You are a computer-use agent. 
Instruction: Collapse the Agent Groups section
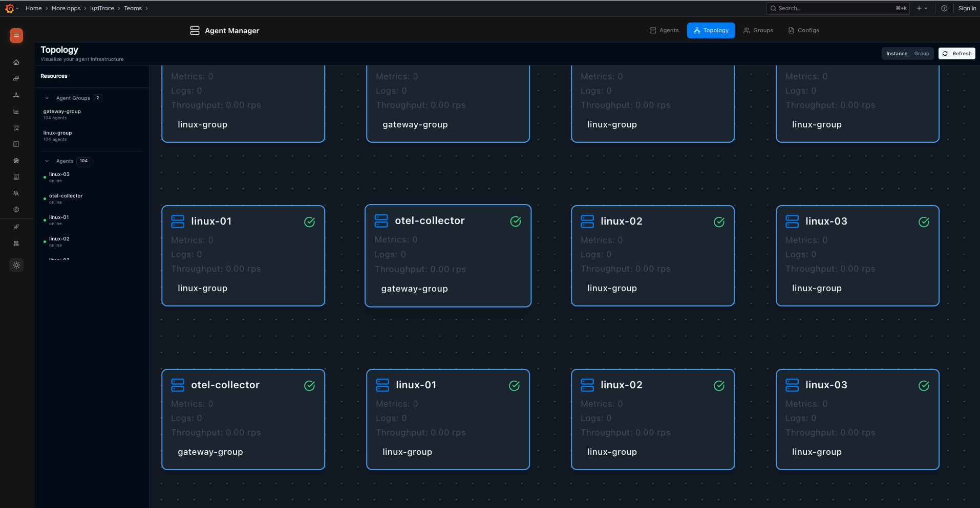tap(47, 98)
